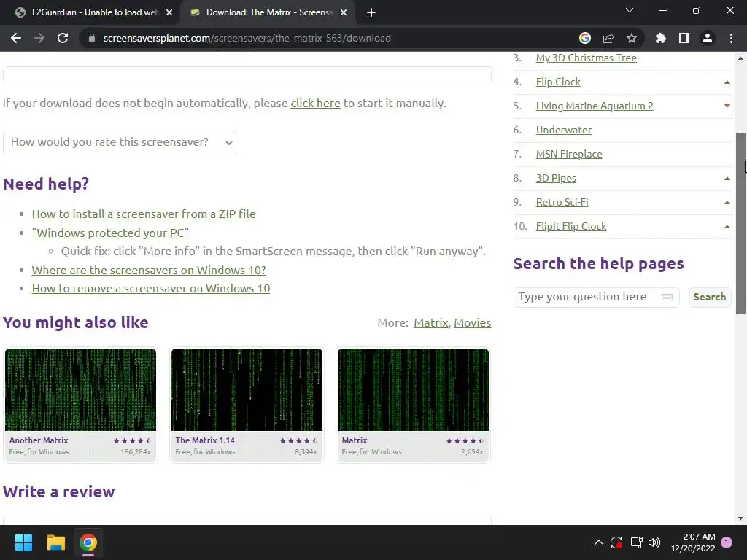
Task: Open How to remove a screensaver link
Action: point(150,289)
